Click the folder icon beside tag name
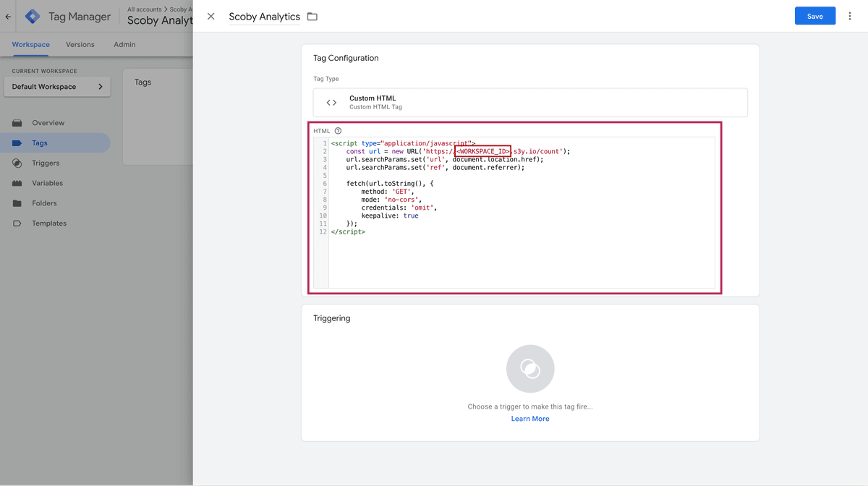 pyautogui.click(x=312, y=17)
